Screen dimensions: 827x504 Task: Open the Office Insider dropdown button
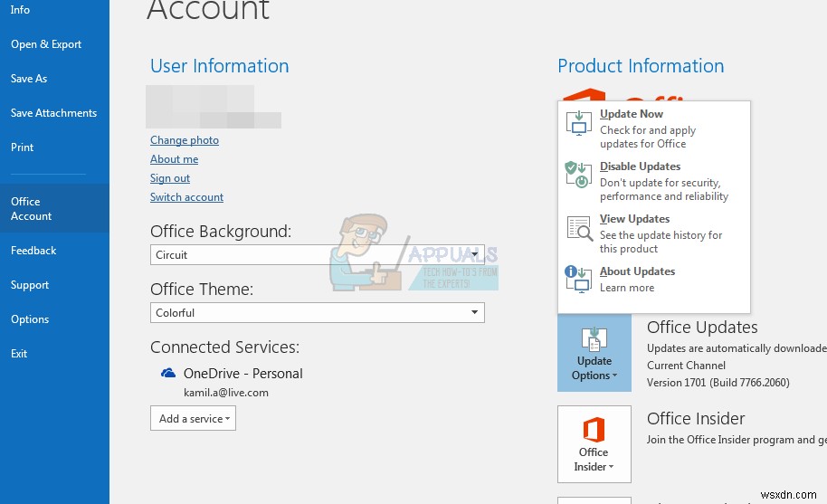(594, 444)
